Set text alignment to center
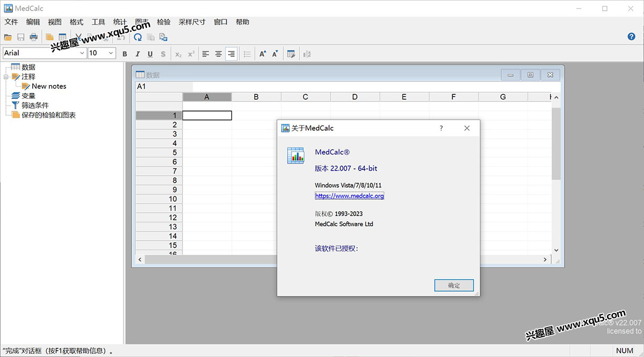 coord(218,54)
